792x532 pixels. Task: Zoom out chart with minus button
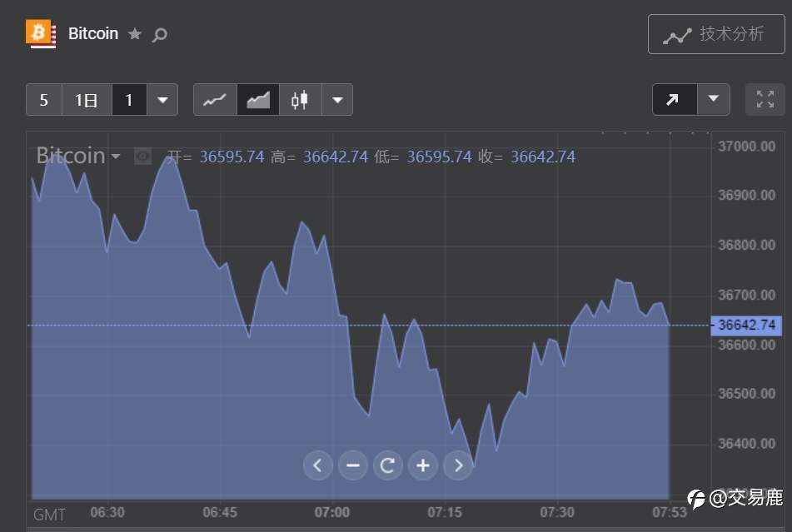(x=353, y=465)
